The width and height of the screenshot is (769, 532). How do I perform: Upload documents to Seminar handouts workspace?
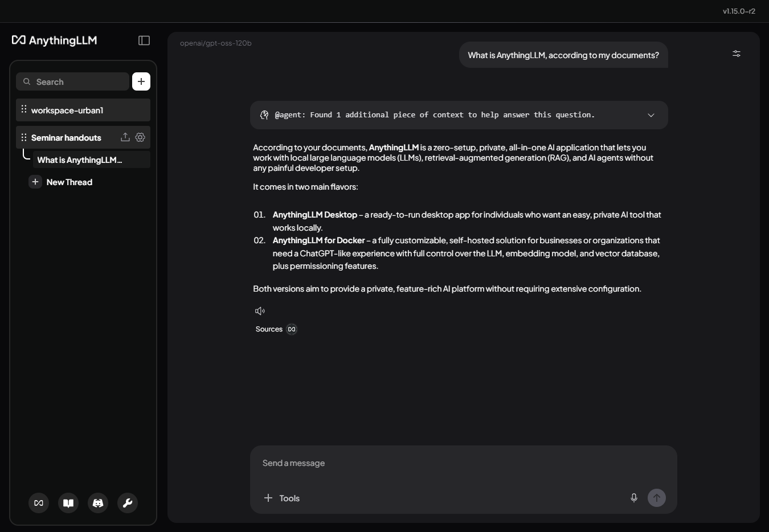(125, 137)
